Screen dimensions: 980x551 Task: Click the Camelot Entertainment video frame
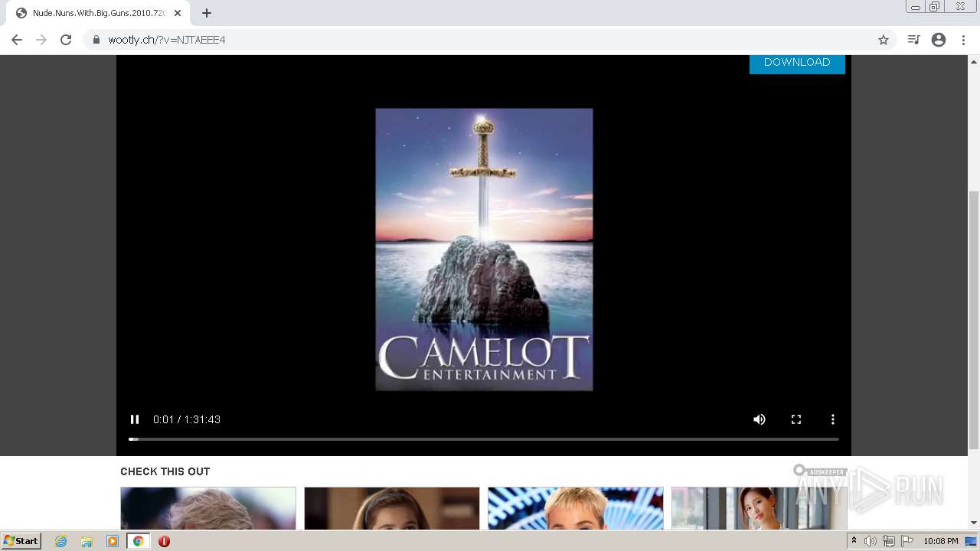(x=484, y=249)
